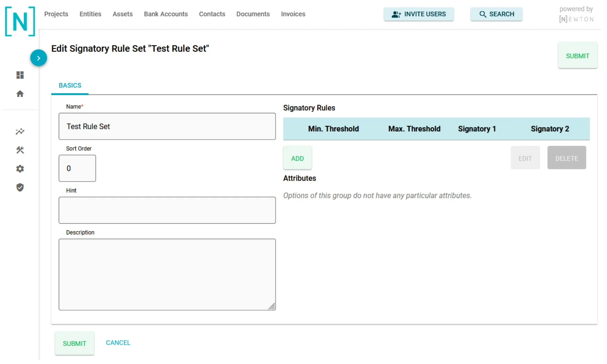Open the Entities menu
The height and width of the screenshot is (364, 607).
(x=90, y=14)
